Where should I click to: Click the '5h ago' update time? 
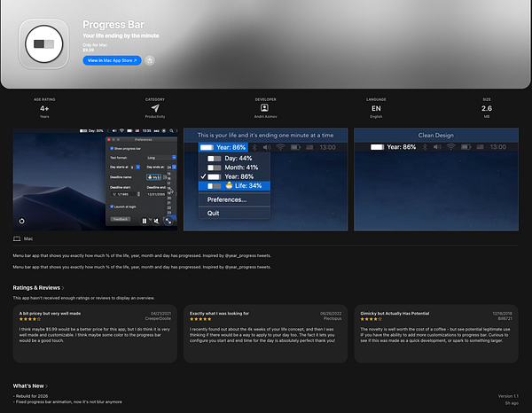click(512, 403)
